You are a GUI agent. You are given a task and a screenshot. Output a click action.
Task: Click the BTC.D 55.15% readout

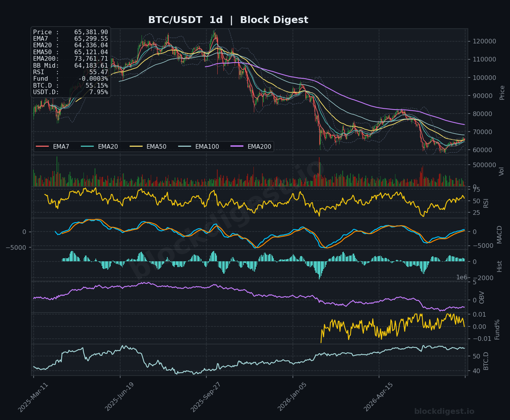click(70, 85)
